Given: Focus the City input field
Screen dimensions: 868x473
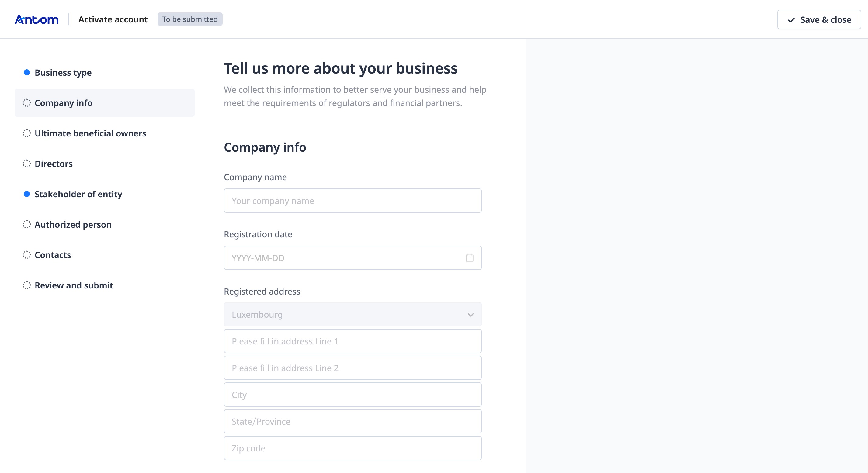Looking at the screenshot, I should pyautogui.click(x=352, y=395).
